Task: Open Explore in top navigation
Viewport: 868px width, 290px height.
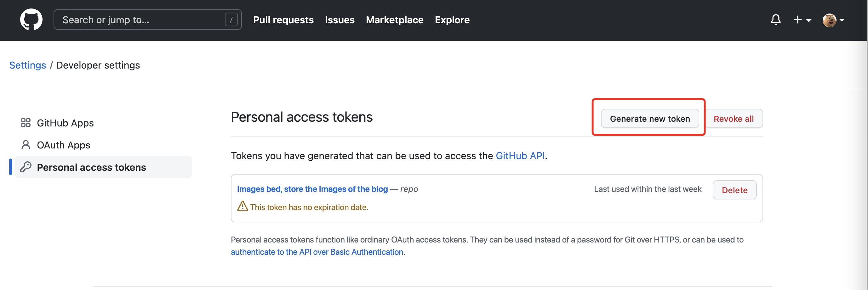Action: click(452, 20)
